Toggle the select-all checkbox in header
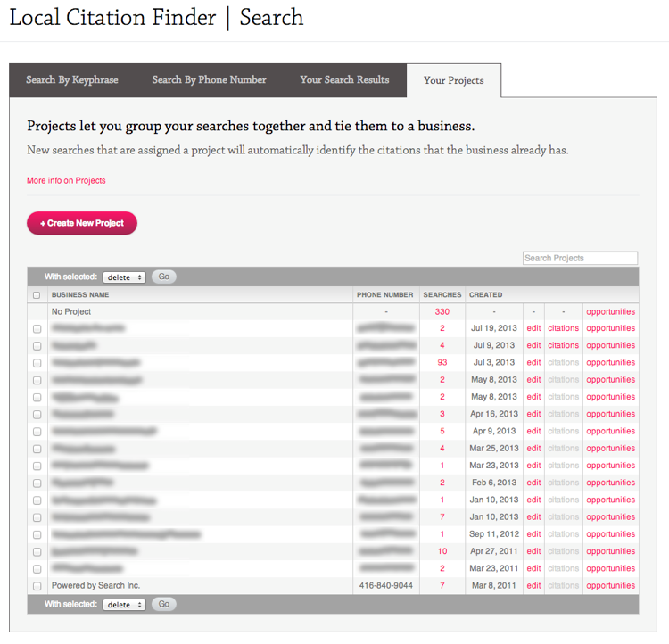Viewport: 669px width, 644px height. pos(37,295)
